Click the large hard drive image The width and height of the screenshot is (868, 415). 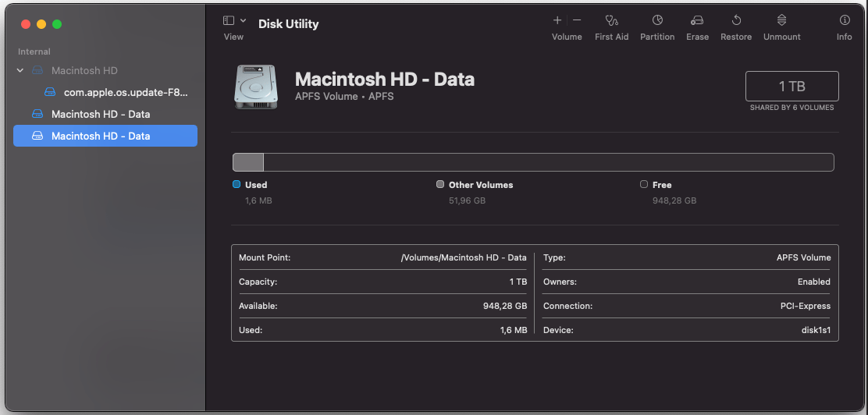point(256,87)
